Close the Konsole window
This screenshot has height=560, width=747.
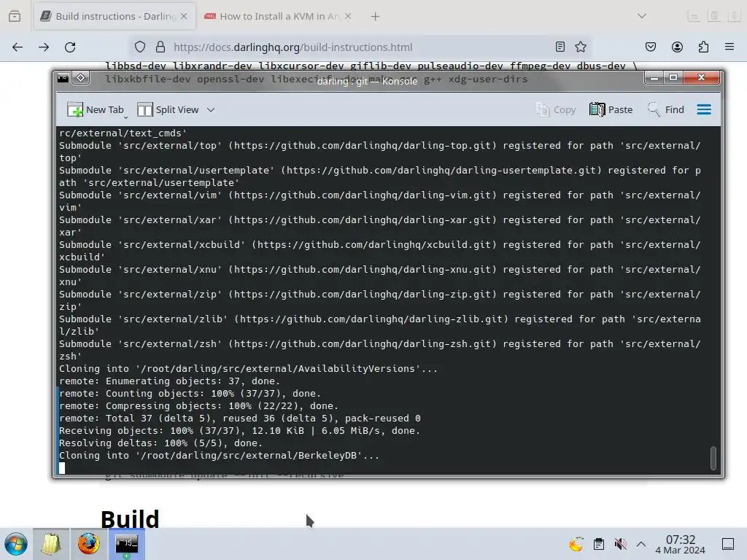click(x=701, y=77)
